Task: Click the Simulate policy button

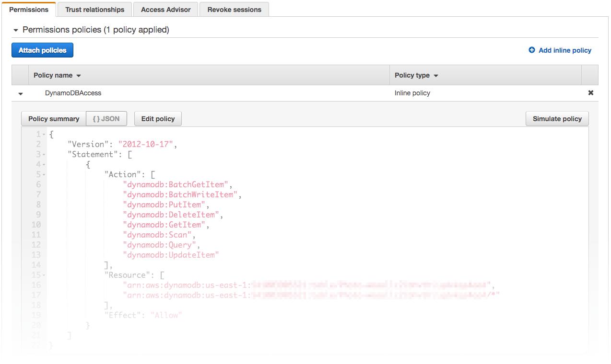Action: (x=557, y=119)
